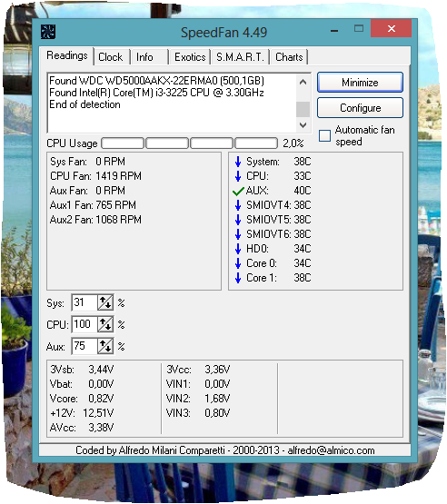Click the 'Vcore: 0,82V' voltage reading

pos(82,399)
